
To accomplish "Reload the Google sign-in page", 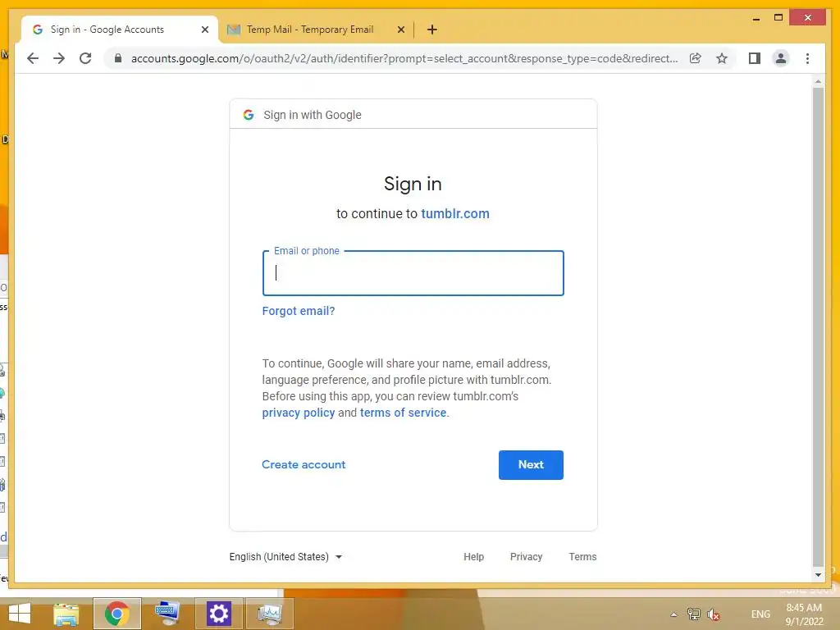I will click(x=85, y=58).
